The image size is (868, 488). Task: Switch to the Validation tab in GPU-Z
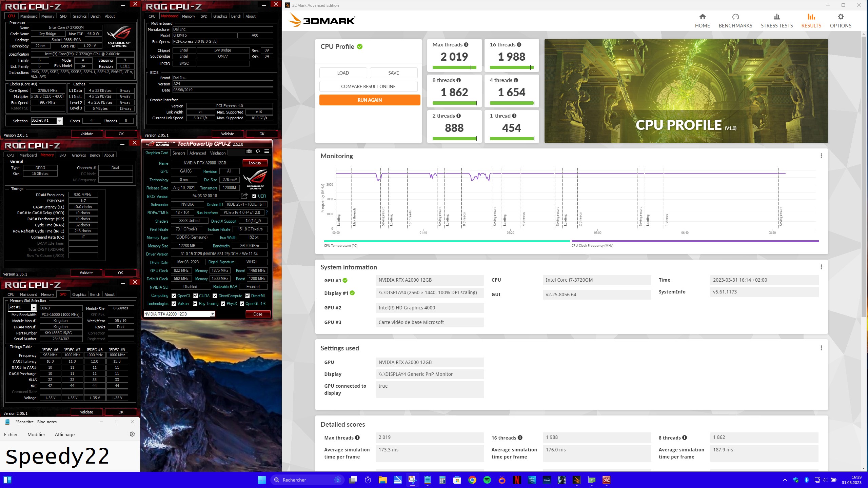(x=218, y=153)
